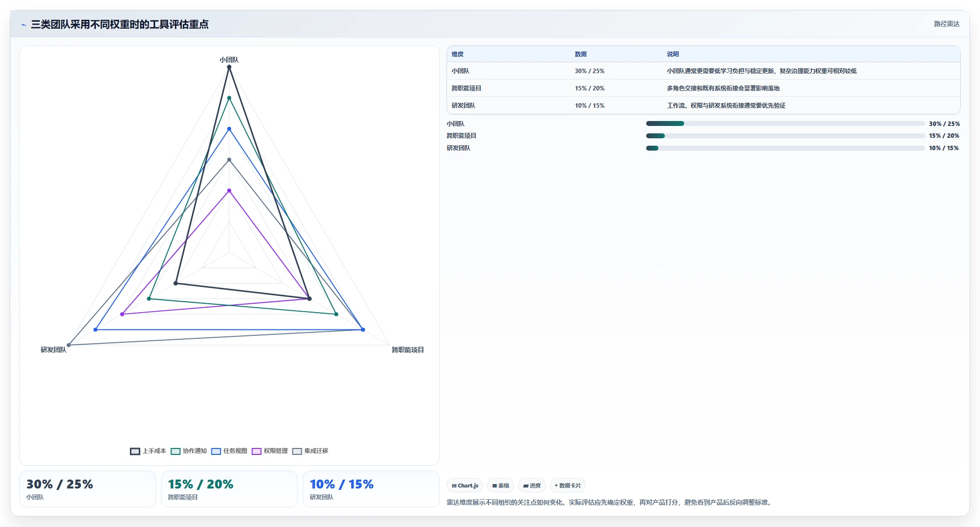The image size is (980, 527).
Task: Click the 15% / 20% table cell
Action: click(589, 88)
